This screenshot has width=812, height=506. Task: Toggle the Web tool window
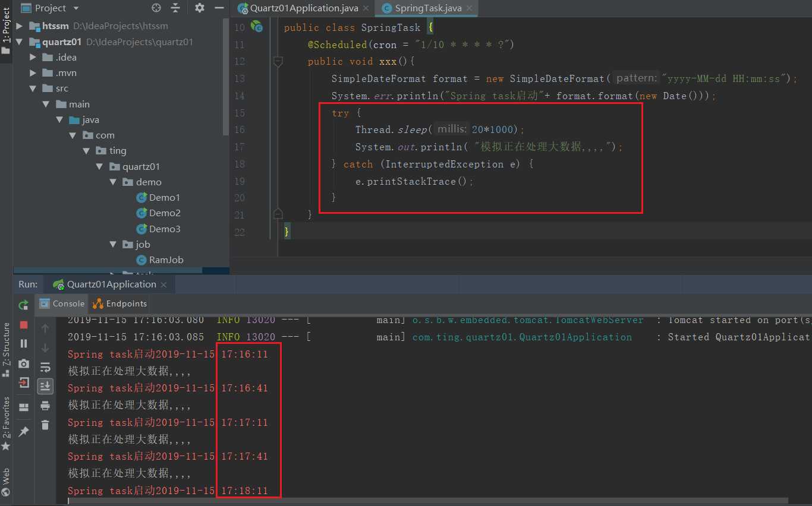6,482
